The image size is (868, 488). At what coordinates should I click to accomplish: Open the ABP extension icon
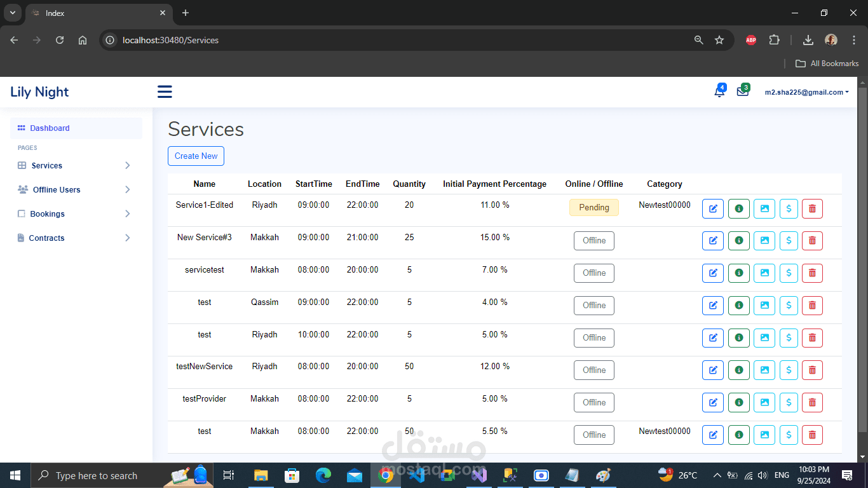[x=750, y=40]
